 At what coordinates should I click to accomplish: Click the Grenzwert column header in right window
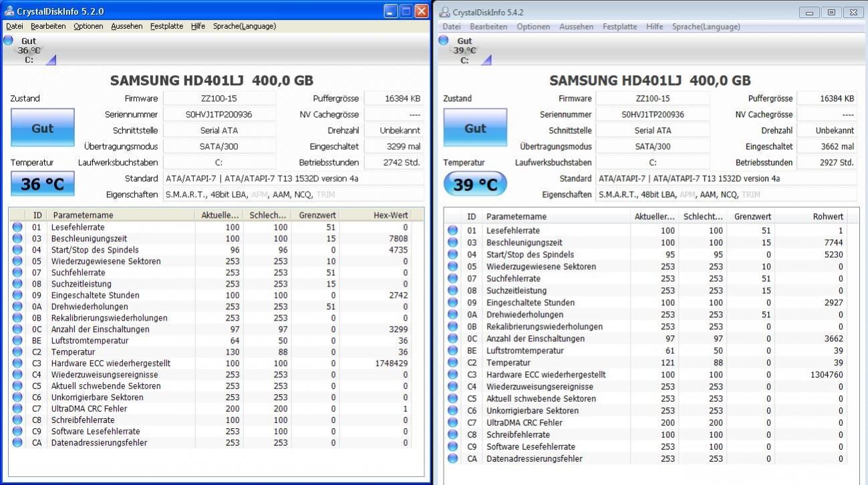(752, 216)
